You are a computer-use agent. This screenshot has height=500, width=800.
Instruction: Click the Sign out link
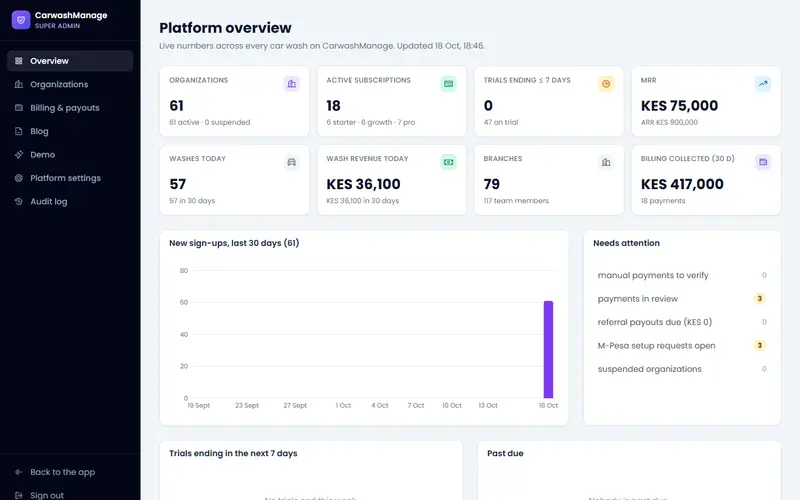70,495
